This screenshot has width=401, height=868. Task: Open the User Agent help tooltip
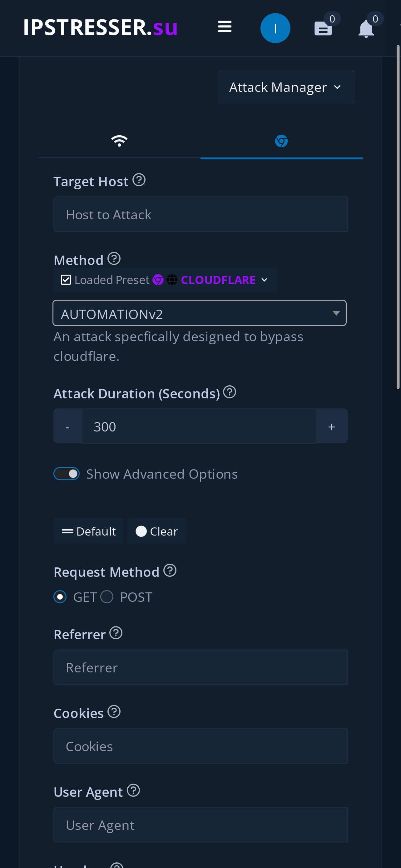tap(134, 791)
